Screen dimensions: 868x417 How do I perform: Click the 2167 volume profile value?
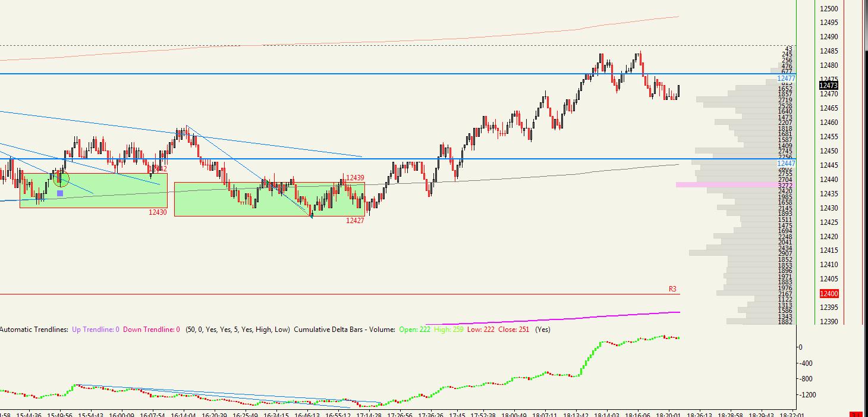(x=785, y=294)
